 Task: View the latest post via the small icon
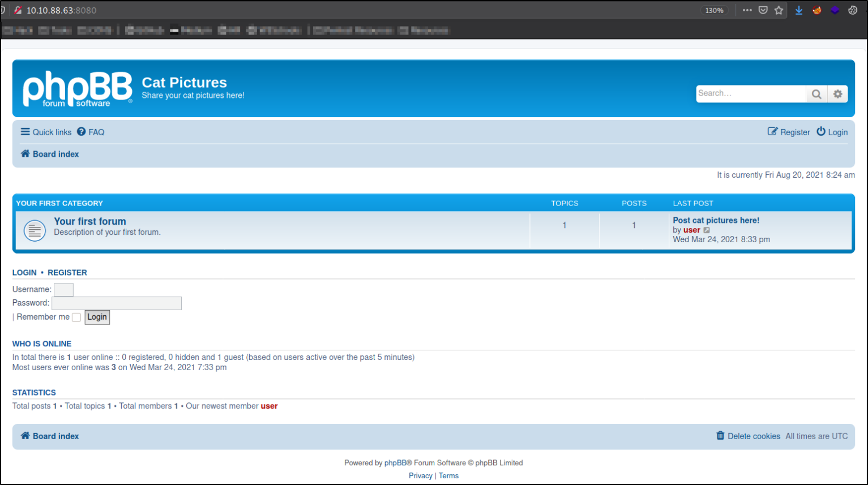707,230
